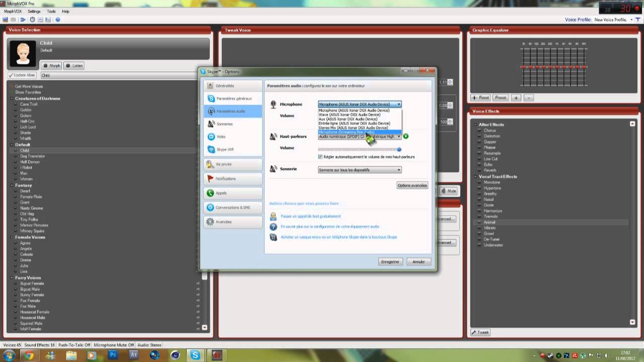The image size is (644, 362).
Task: Open the Sonnerie device dropdown
Action: click(x=360, y=170)
